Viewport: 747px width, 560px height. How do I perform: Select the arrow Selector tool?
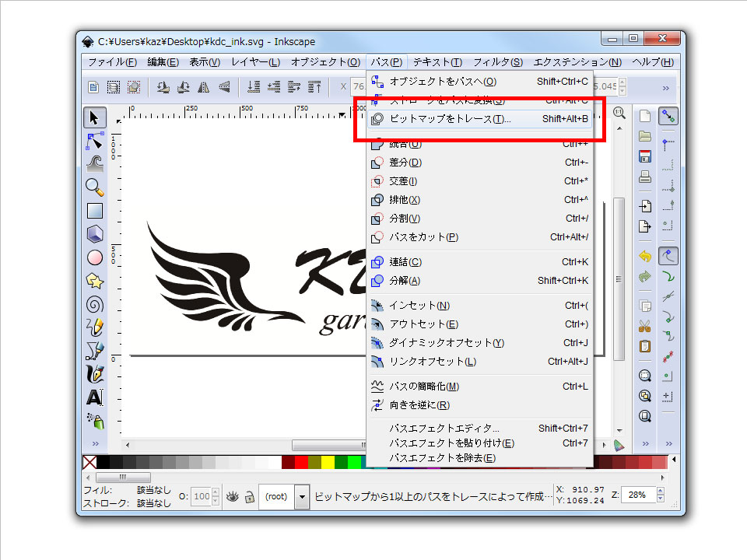click(x=94, y=117)
